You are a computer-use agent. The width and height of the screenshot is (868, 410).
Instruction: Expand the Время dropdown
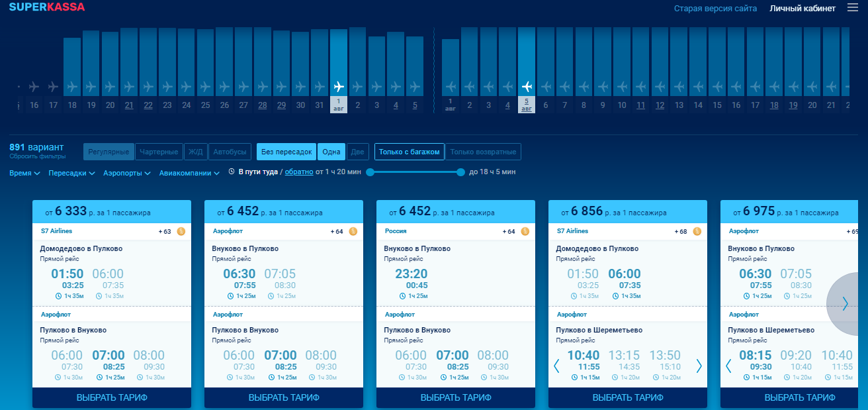click(x=24, y=173)
